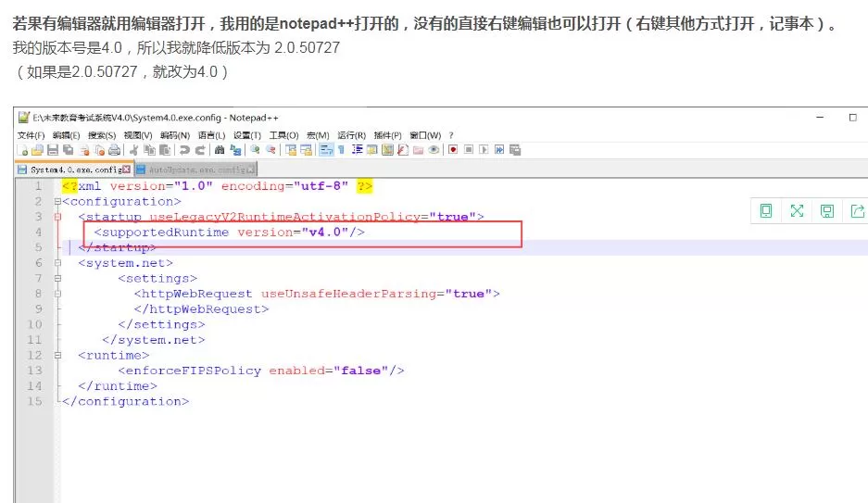Click synchronize vertical scrolling icon

(291, 150)
